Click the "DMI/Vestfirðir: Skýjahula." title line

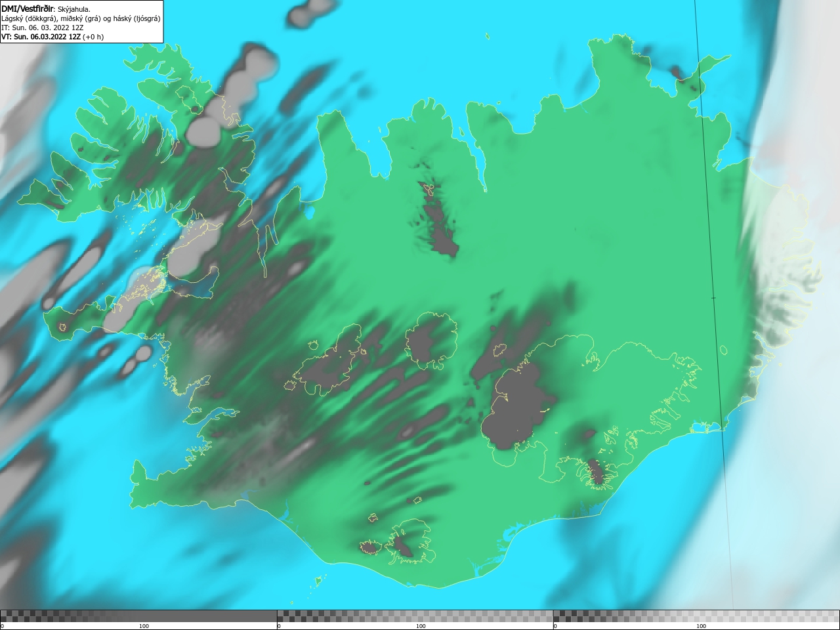click(46, 9)
